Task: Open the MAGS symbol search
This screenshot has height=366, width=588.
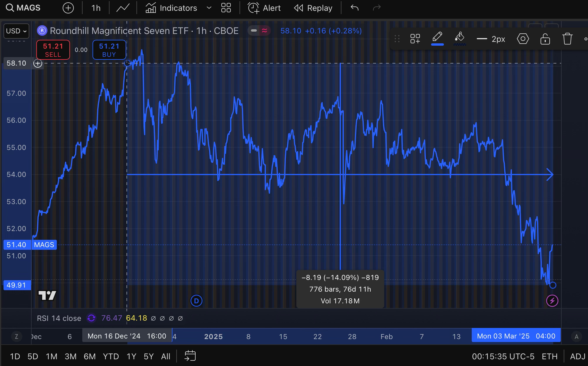Action: pyautogui.click(x=23, y=8)
